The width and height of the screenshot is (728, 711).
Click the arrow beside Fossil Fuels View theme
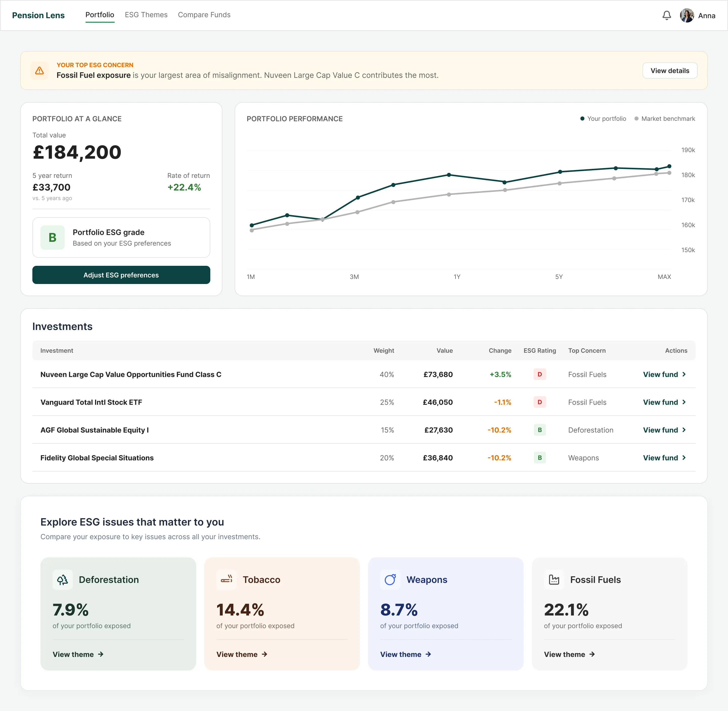click(x=592, y=654)
